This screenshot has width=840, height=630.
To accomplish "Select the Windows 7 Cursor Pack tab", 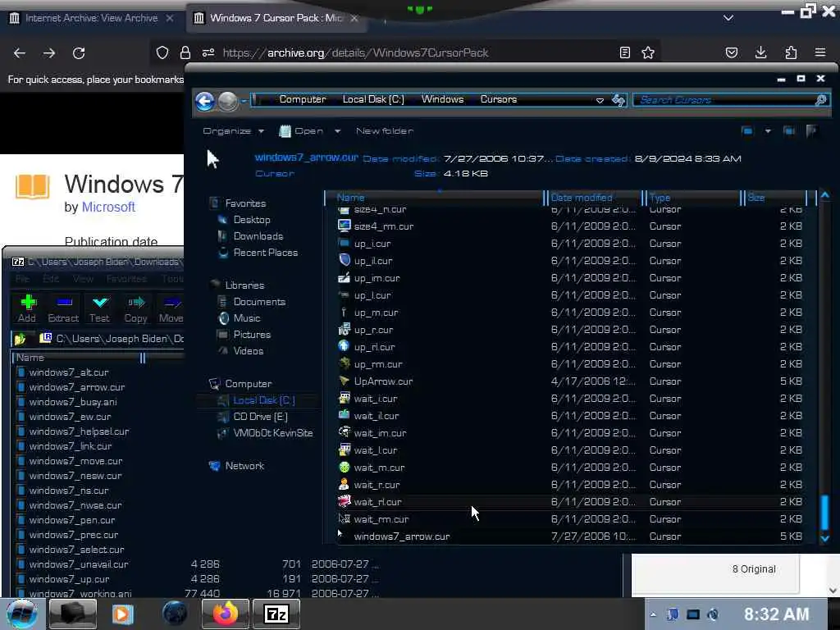I will point(276,18).
